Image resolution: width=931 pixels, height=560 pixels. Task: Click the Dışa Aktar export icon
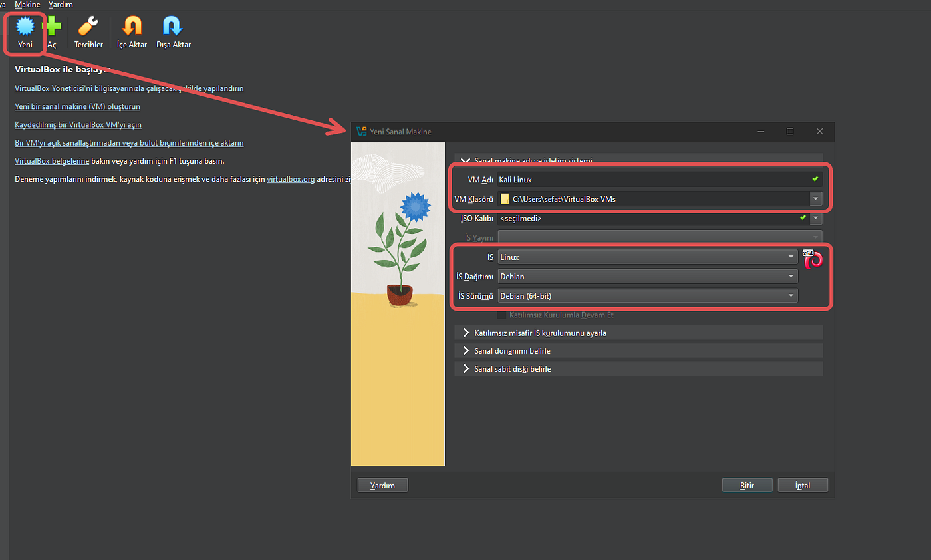point(173,27)
